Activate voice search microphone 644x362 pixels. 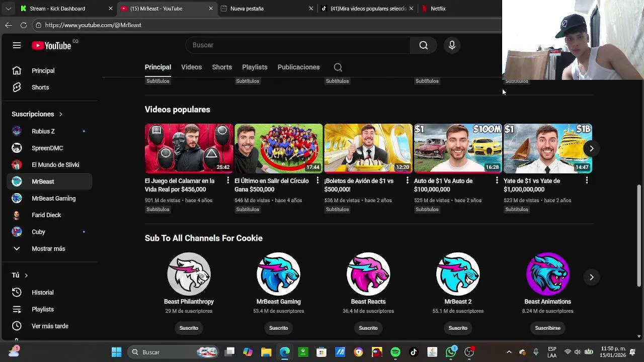click(452, 45)
